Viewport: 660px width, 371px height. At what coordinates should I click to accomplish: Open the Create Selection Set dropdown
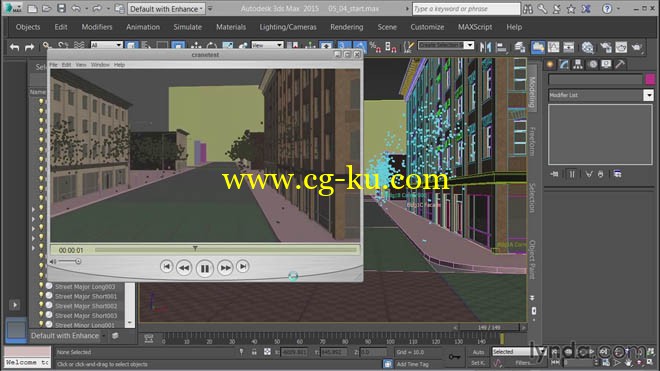pyautogui.click(x=446, y=45)
